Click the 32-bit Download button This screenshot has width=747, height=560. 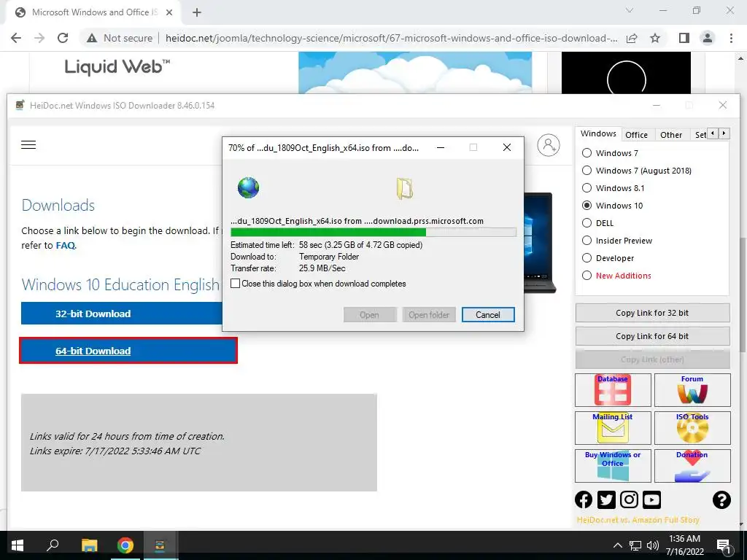pos(122,314)
